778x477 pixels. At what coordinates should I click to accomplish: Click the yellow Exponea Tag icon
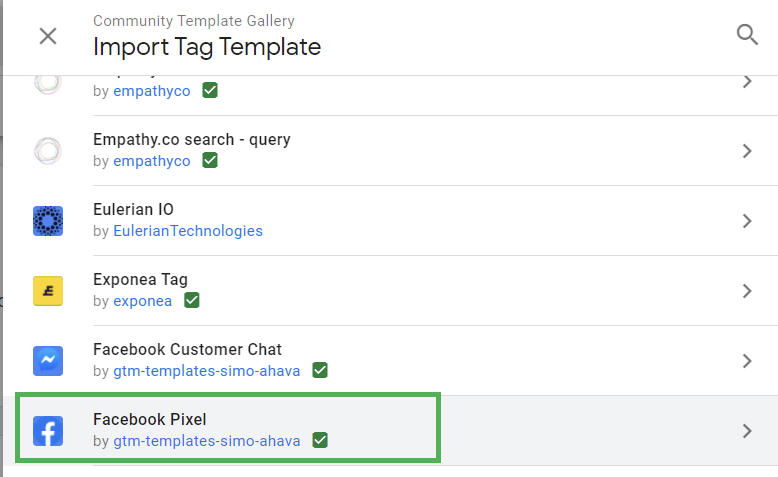coord(48,291)
